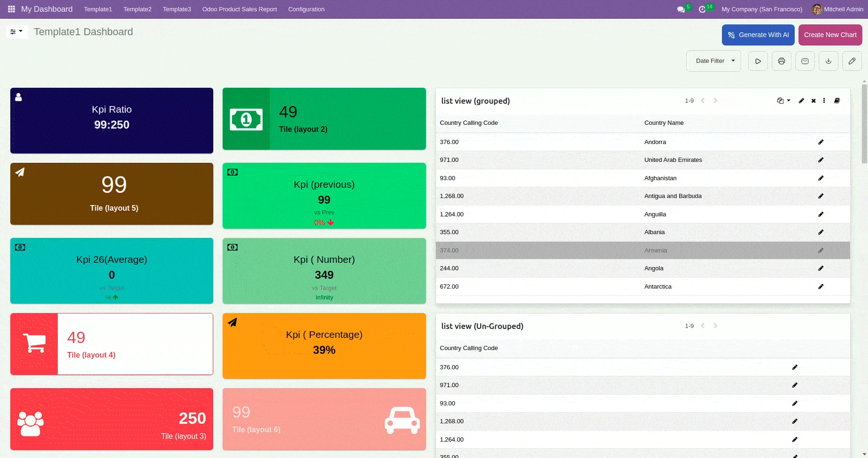Screen dimensions: 868x458
Task: Click the print dashboard icon
Action: (x=781, y=61)
